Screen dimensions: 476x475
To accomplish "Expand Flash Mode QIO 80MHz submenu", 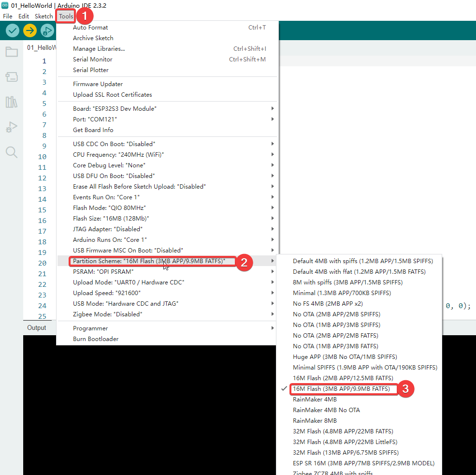I will click(167, 208).
